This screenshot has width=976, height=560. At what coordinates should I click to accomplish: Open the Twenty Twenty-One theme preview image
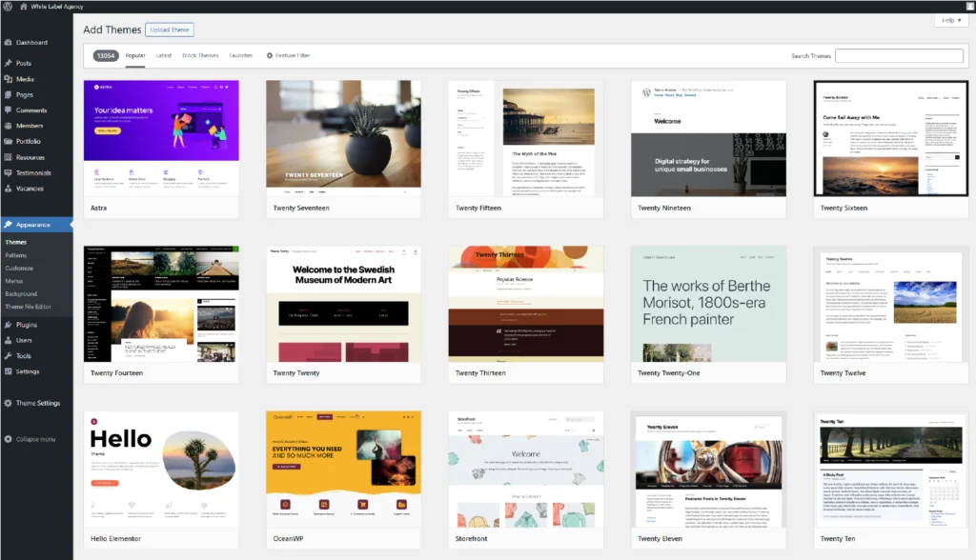708,304
